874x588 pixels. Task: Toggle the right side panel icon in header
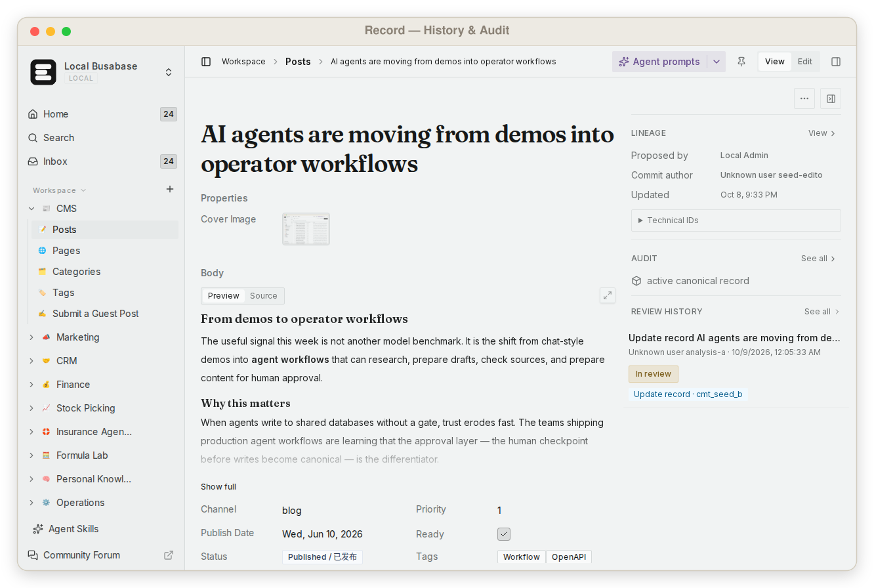836,62
